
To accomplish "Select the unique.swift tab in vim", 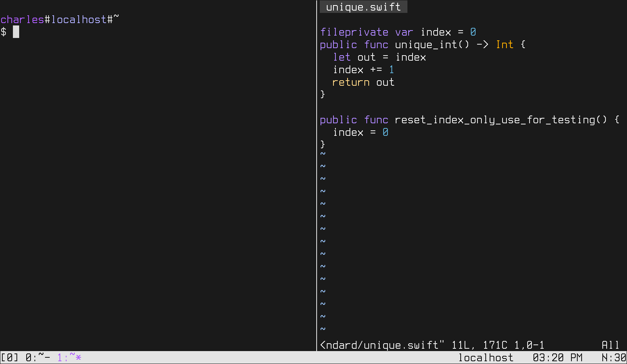I will pos(363,7).
